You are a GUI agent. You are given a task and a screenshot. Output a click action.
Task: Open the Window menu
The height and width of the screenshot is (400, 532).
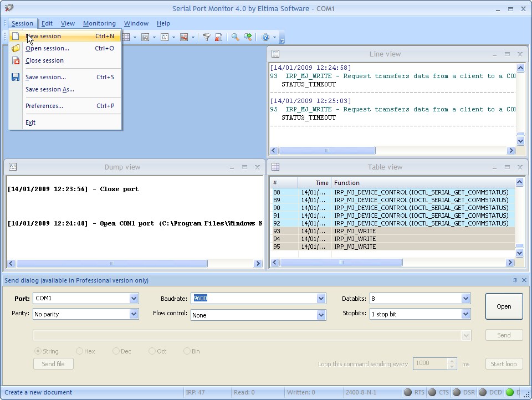136,23
